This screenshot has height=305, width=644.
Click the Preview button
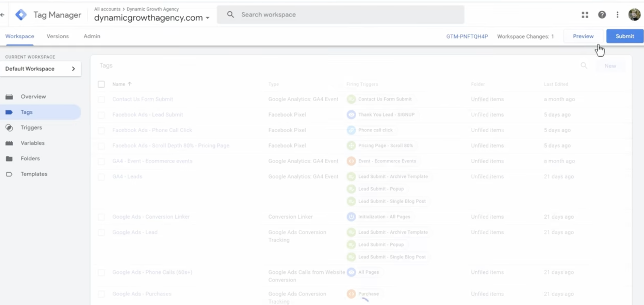point(583,36)
